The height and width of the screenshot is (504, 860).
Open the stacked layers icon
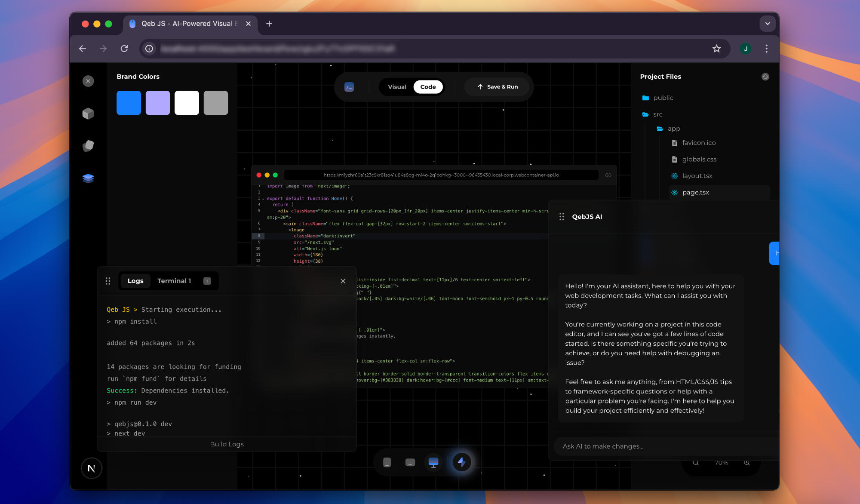pos(88,178)
